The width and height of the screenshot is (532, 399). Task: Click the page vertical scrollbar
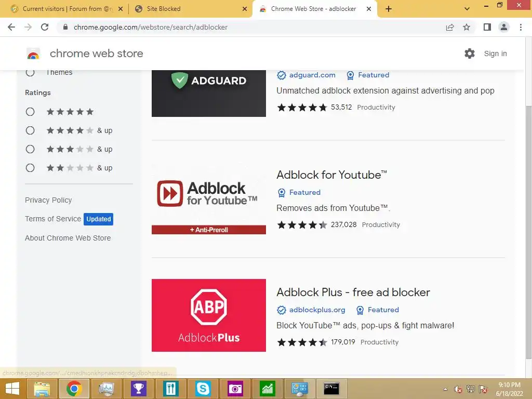pos(528,232)
